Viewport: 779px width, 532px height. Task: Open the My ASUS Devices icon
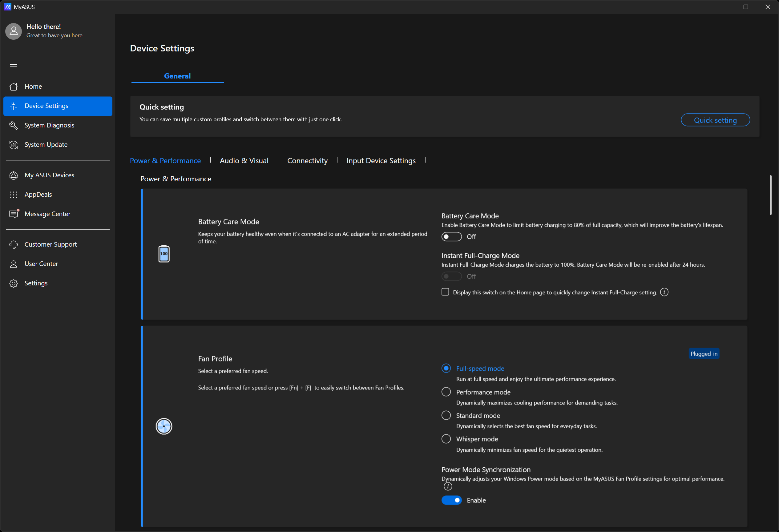point(14,175)
